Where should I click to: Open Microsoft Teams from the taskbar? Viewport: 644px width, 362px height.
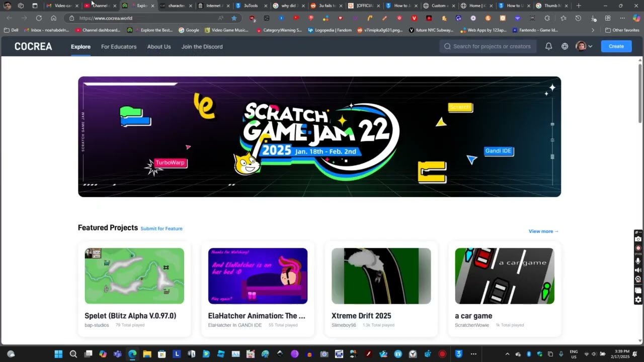pyautogui.click(x=118, y=354)
